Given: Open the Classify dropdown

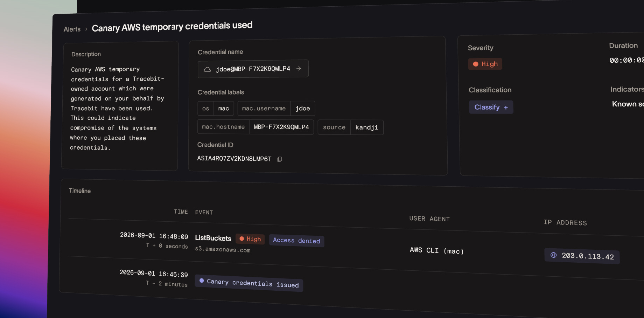Looking at the screenshot, I should pos(491,107).
